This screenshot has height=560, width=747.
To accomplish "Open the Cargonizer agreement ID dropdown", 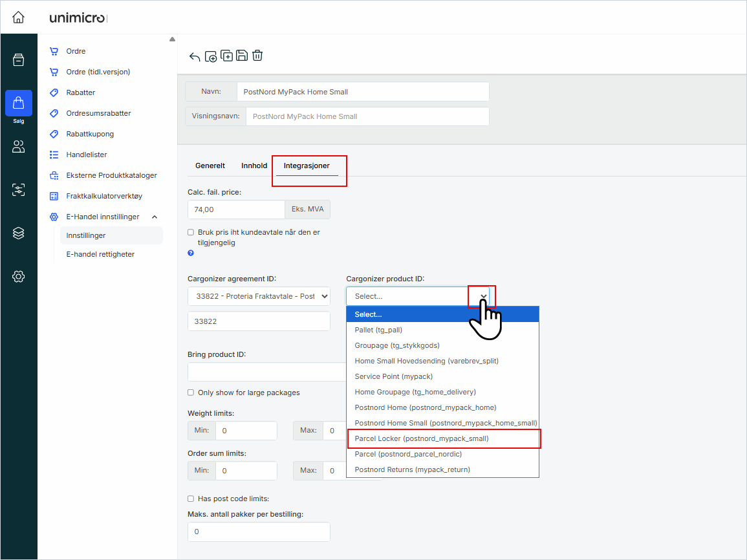I will coord(259,296).
